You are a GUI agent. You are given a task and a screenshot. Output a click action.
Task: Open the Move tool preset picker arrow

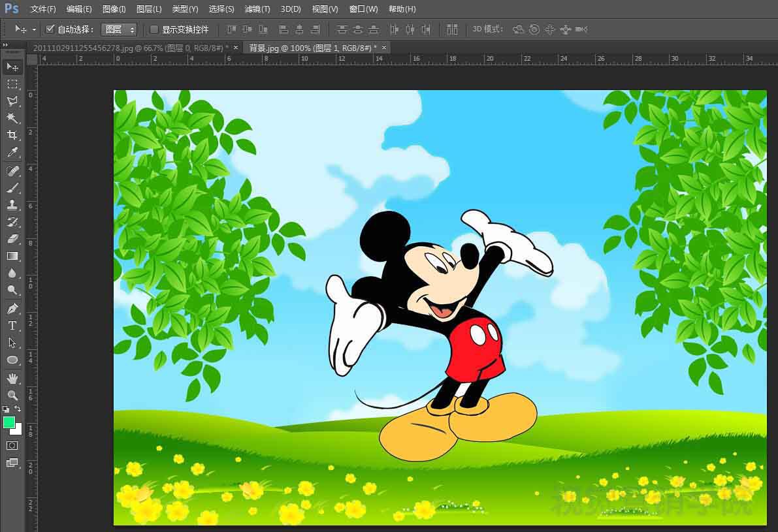click(x=34, y=30)
